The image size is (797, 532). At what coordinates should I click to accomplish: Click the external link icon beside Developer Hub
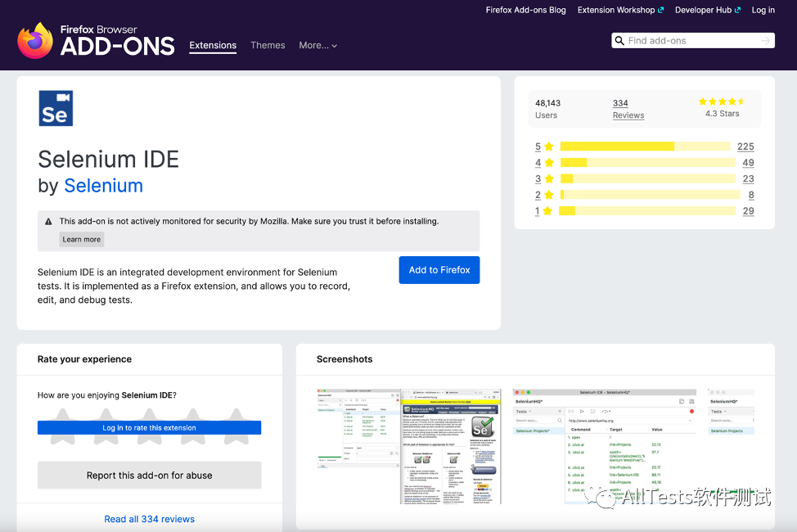point(737,10)
